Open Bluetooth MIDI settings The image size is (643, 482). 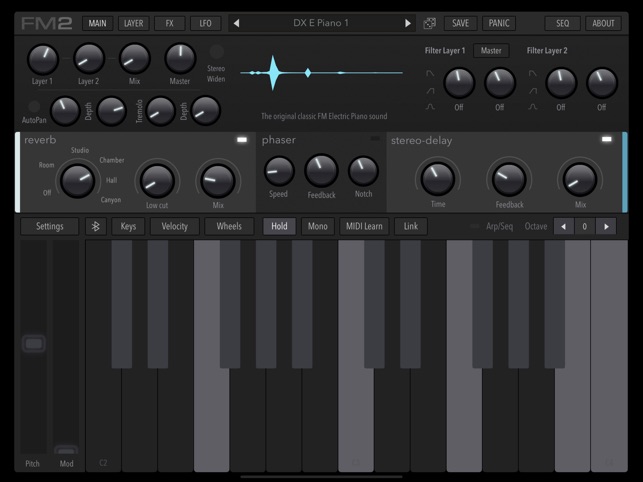[96, 226]
